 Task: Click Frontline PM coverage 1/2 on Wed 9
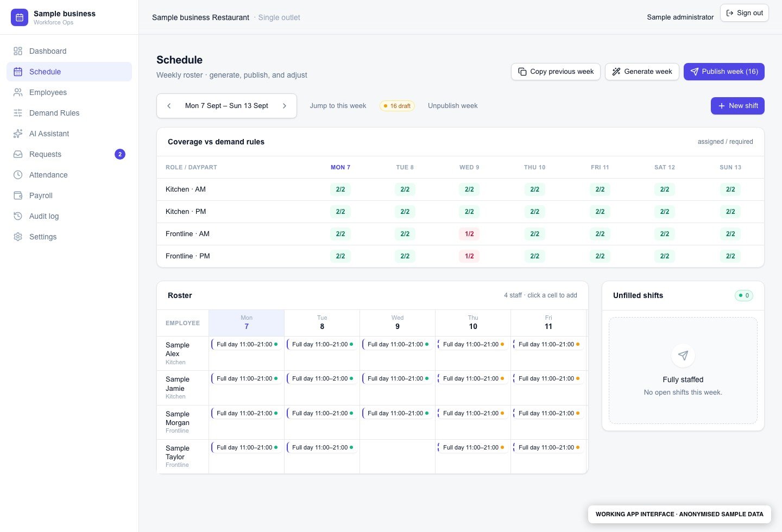click(469, 256)
